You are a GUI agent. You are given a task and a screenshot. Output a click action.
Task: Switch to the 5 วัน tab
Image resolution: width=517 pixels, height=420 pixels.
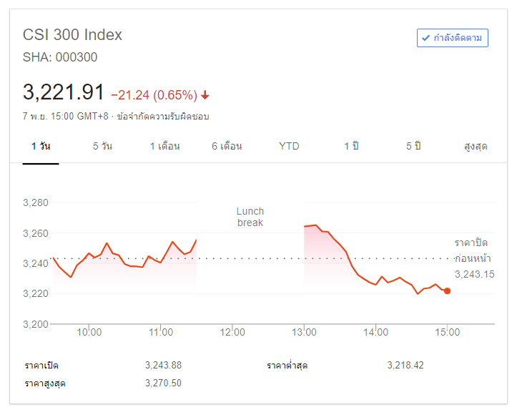(x=102, y=146)
